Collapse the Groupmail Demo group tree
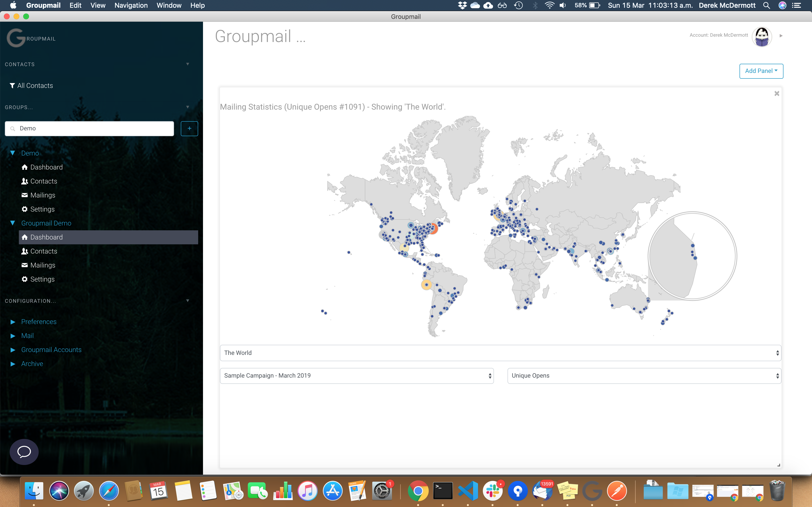Screen dimensions: 812x507 coord(13,223)
